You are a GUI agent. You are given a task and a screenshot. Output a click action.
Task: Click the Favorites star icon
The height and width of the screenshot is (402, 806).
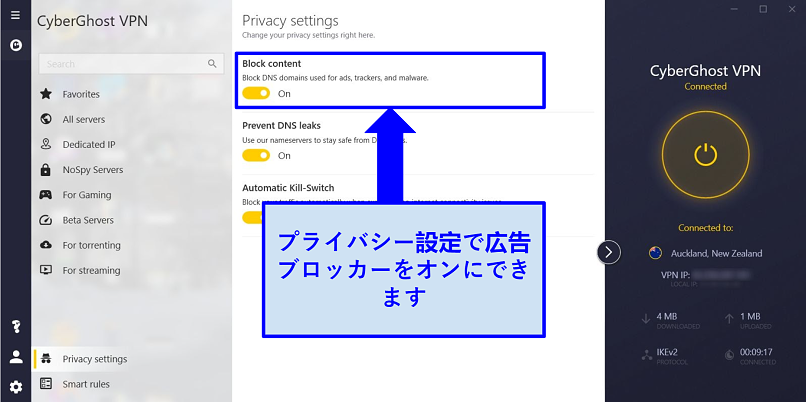[46, 94]
